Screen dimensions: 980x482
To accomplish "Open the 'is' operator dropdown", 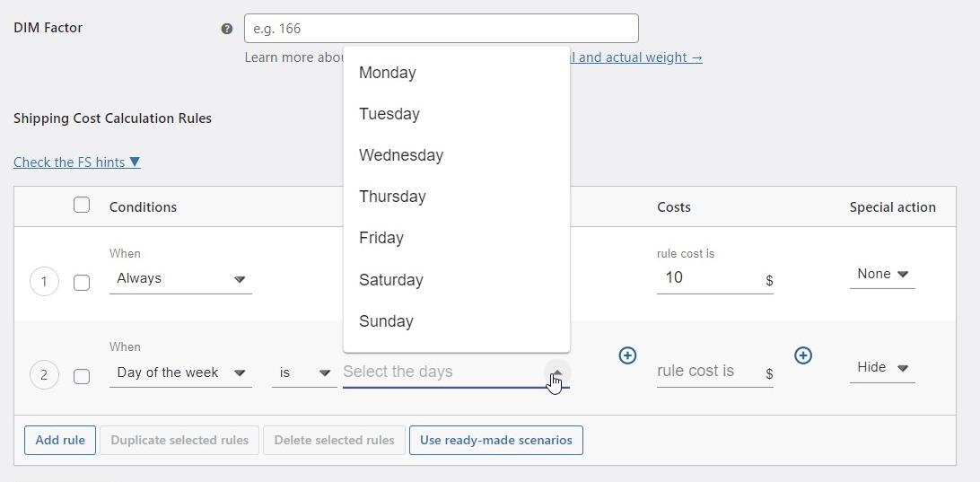I will pyautogui.click(x=304, y=372).
